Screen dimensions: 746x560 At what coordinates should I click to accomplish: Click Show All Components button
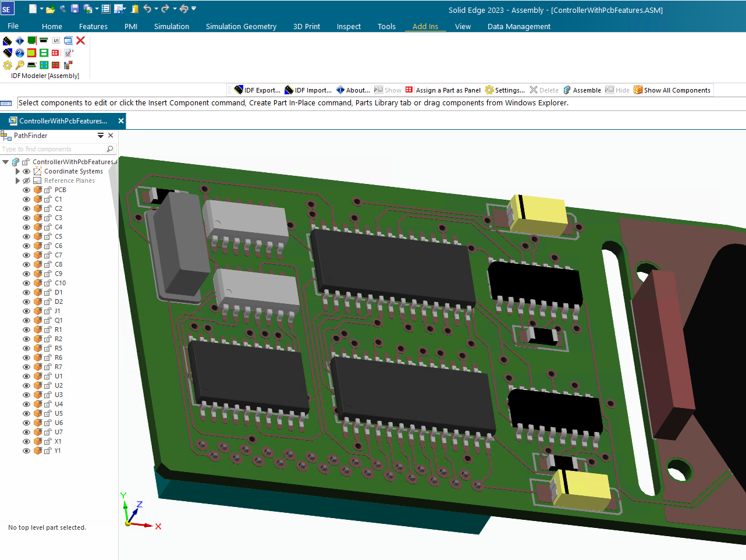(672, 90)
